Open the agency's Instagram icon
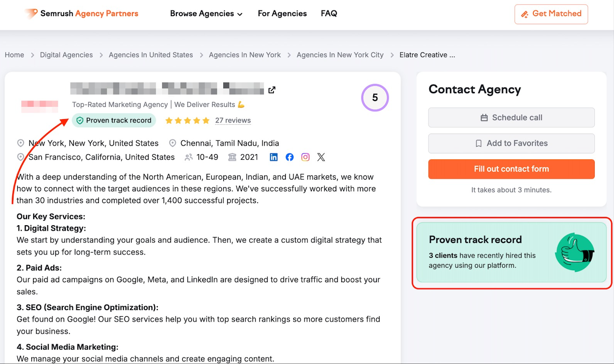Screen dimensions: 614x364 tap(305, 157)
